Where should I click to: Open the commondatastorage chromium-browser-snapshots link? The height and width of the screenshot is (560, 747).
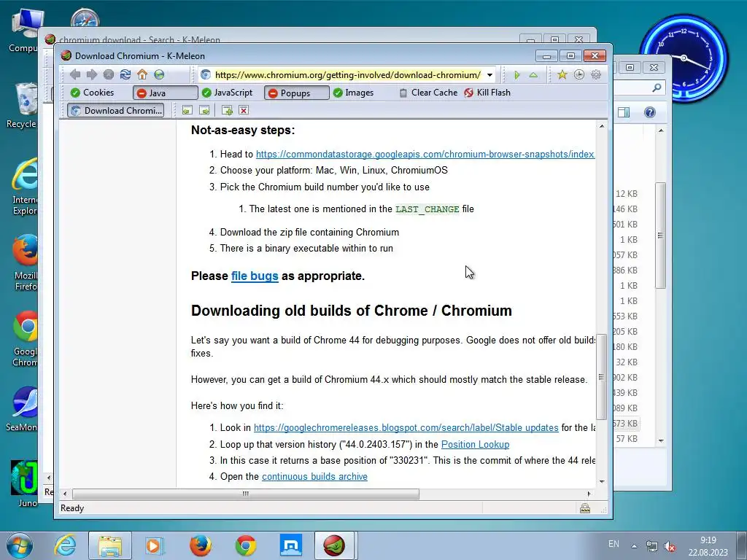point(425,155)
